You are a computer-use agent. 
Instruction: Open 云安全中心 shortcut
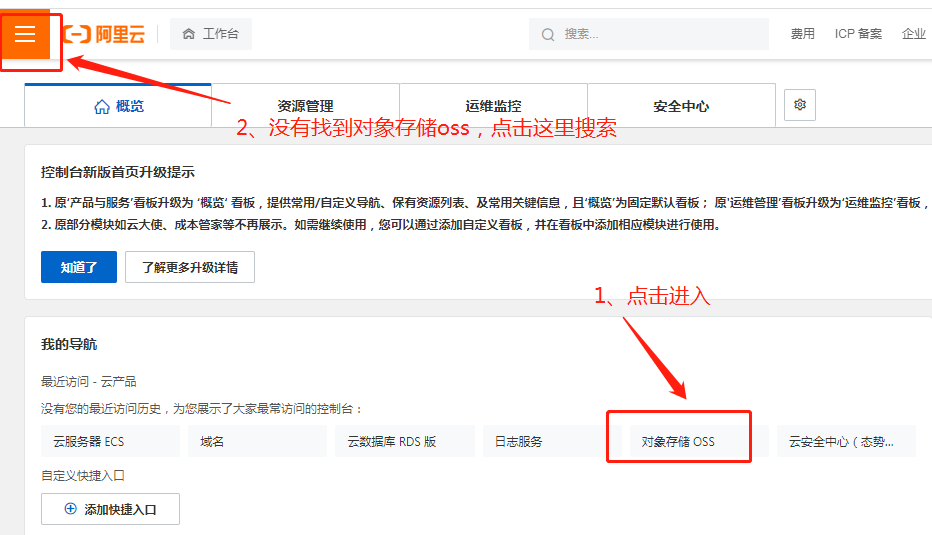click(846, 441)
